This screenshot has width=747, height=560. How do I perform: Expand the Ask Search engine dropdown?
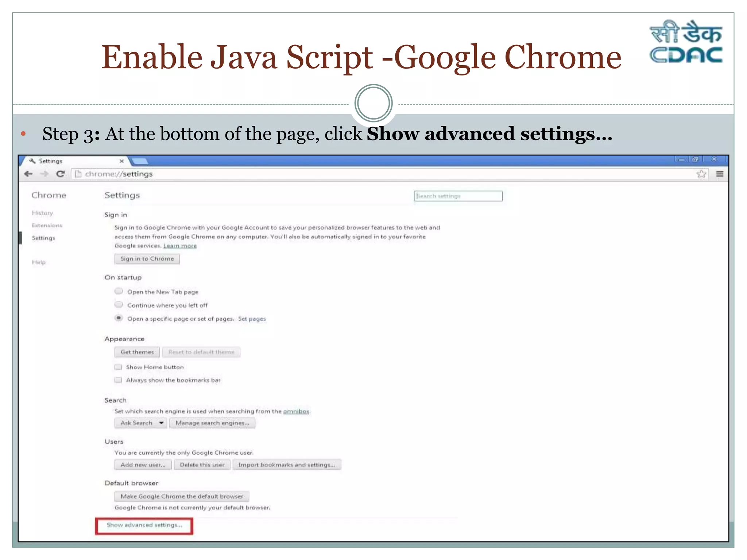coord(141,423)
